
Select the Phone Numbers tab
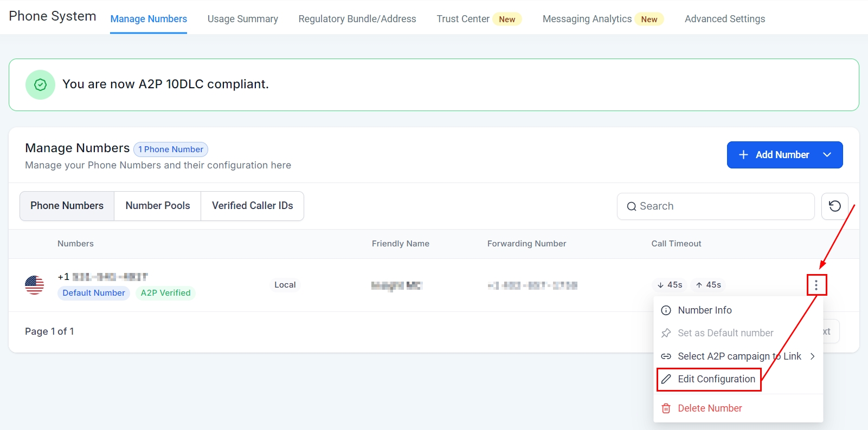[67, 206]
